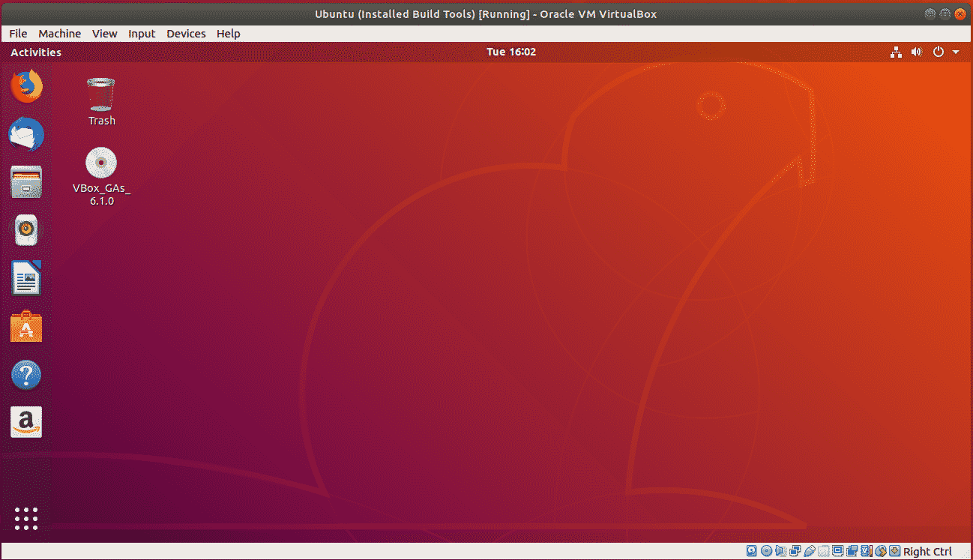This screenshot has height=560, width=973.
Task: Launch Firefox from the dock
Action: tap(26, 86)
